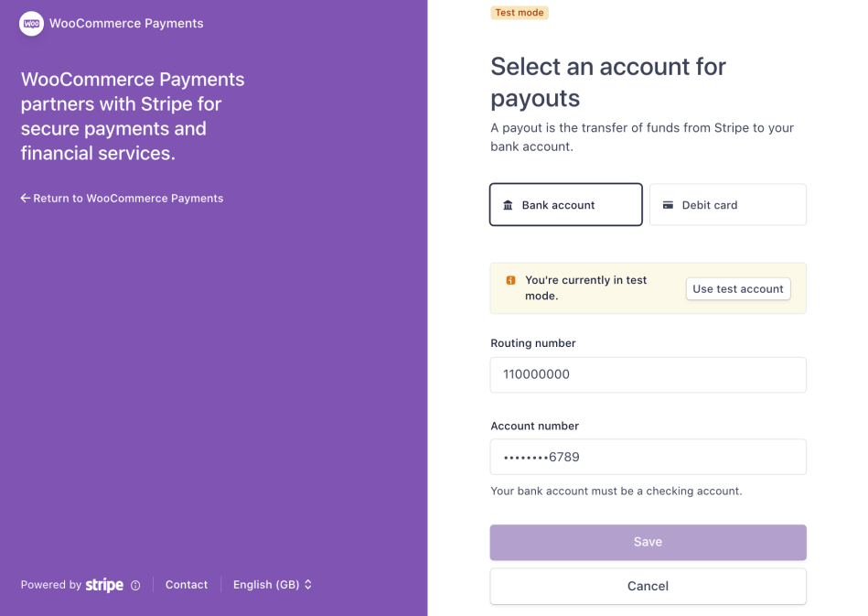Screen dimensions: 868x616
Task: Save the payout account details
Action: [648, 542]
